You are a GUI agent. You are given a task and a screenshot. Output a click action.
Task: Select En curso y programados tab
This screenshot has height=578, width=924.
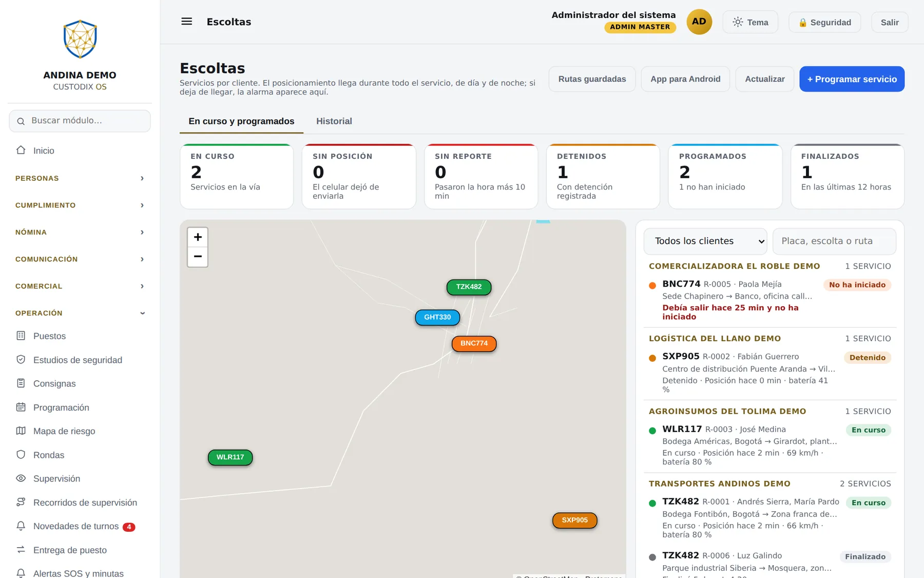pyautogui.click(x=241, y=121)
